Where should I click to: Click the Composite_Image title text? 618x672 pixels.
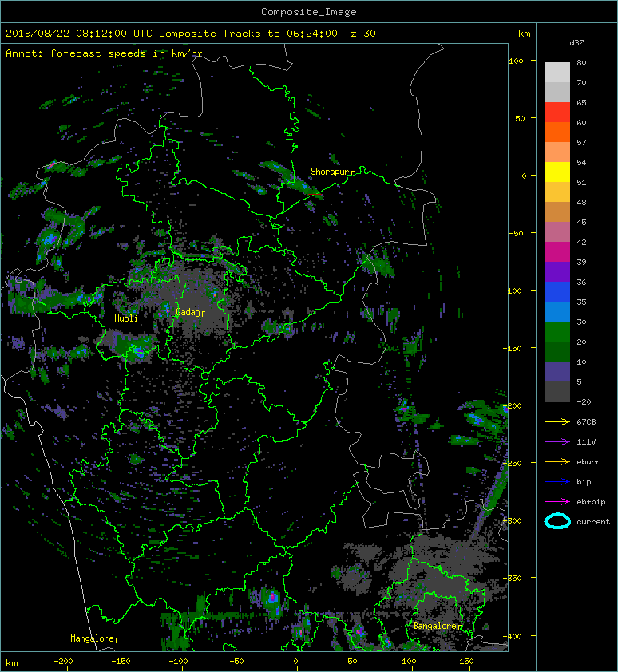(309, 12)
